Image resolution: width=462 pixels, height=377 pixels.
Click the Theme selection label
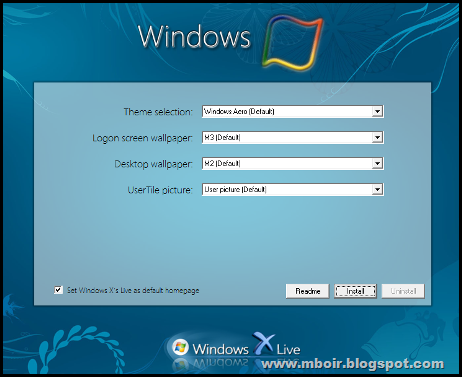158,112
